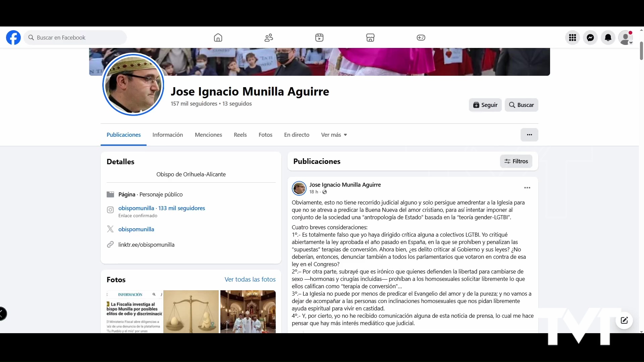Open the Filtros for publications

tap(516, 161)
